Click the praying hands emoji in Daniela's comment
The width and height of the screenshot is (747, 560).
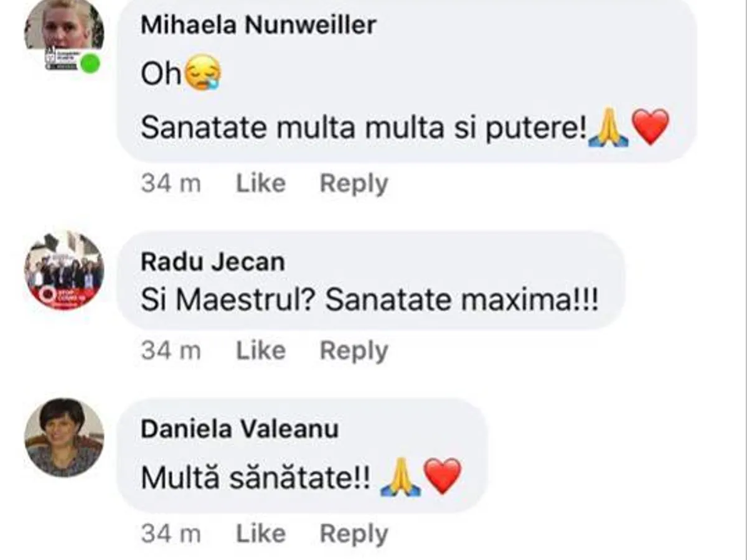tap(400, 478)
